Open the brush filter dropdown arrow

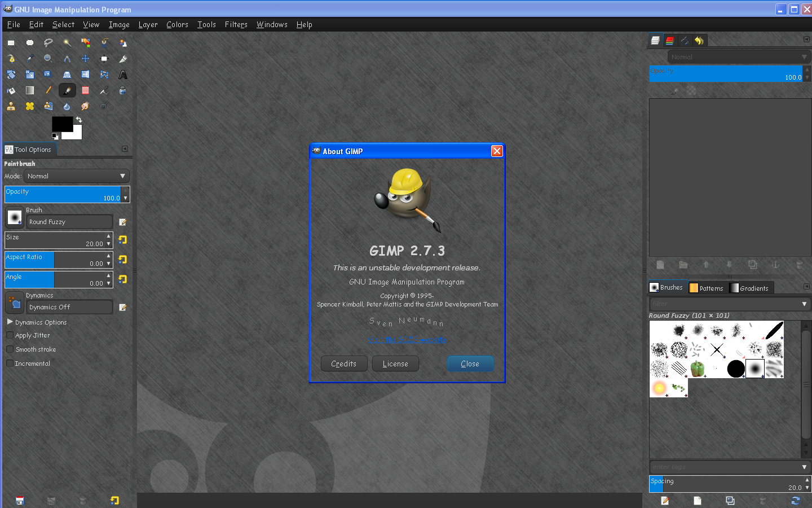[x=804, y=304]
